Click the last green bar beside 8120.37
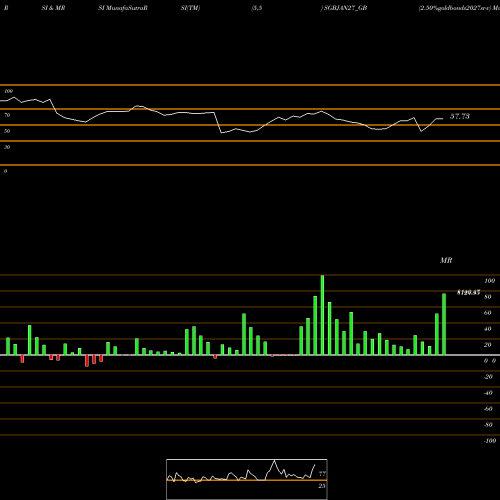The height and width of the screenshot is (500, 500). tap(444, 324)
